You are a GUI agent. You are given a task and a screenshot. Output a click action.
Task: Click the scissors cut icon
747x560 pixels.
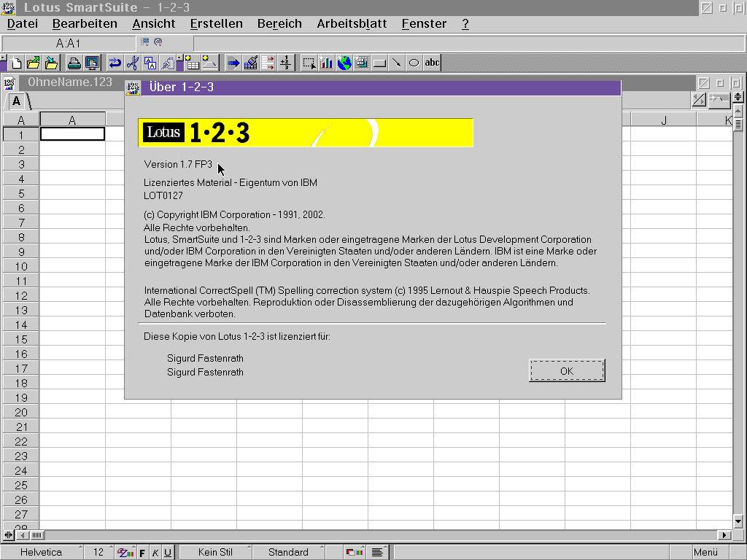click(133, 63)
